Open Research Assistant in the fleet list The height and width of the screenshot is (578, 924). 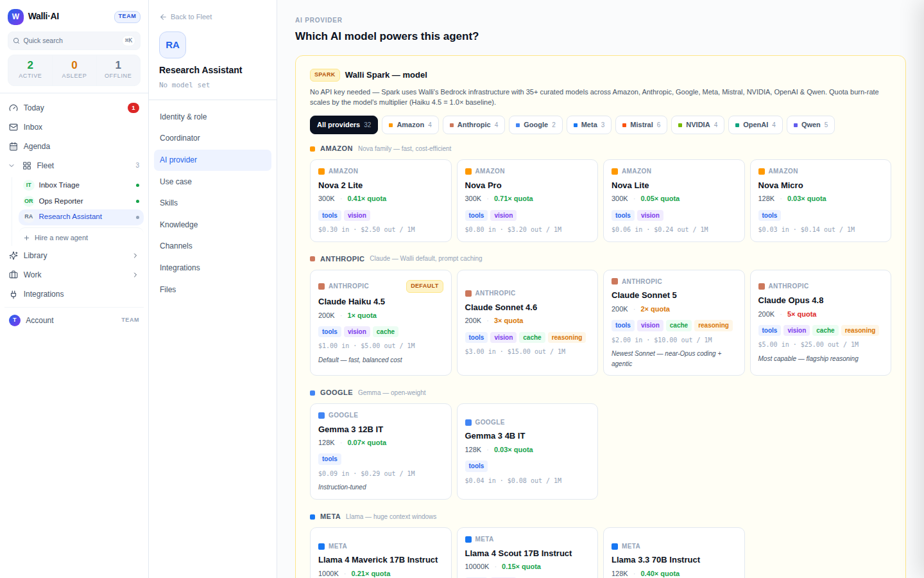pos(81,217)
